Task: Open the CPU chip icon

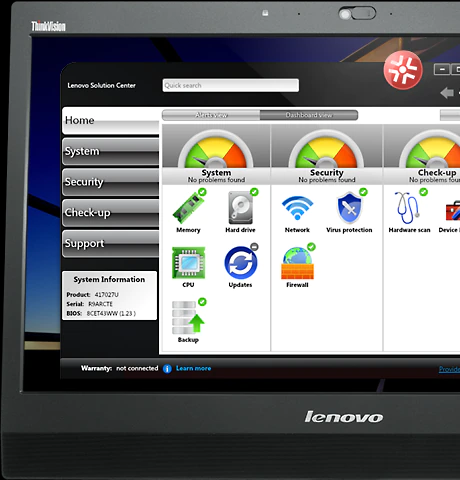Action: coord(188,263)
